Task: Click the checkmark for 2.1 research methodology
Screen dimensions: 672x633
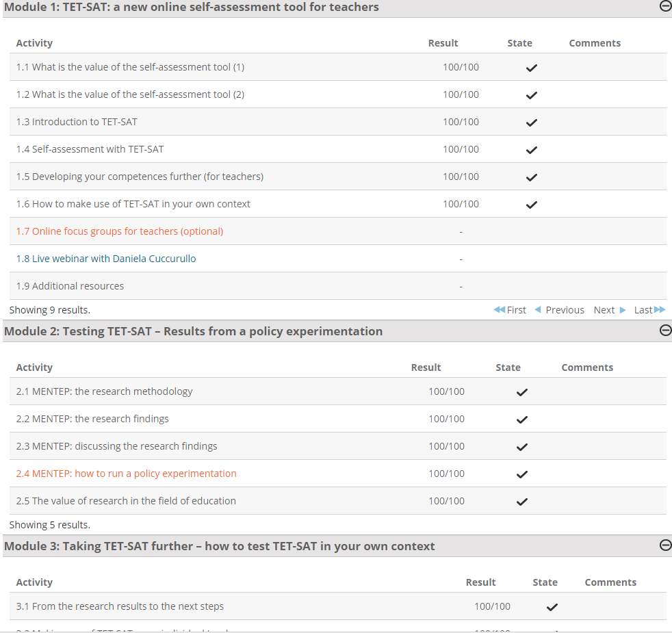Action: (522, 392)
